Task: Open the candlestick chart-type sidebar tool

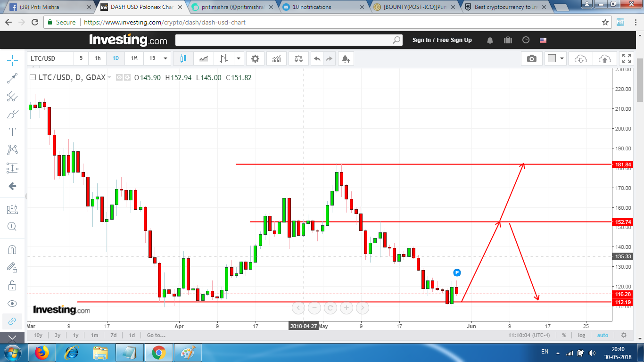Action: 12,209
